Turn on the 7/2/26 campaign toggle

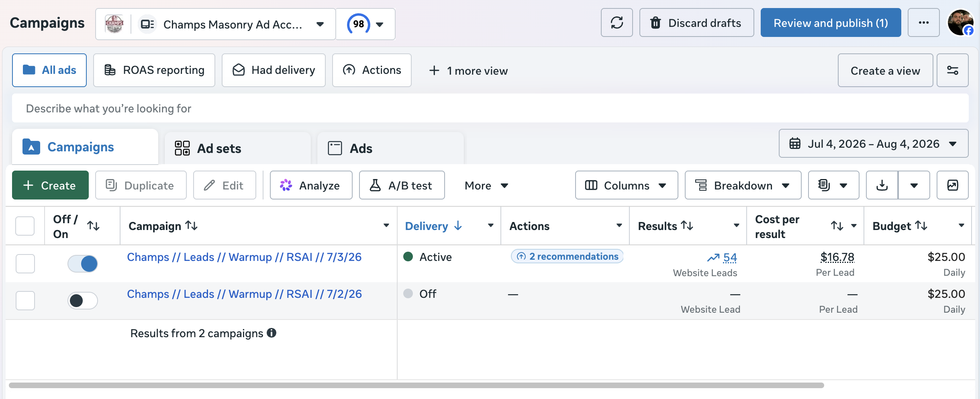83,301
